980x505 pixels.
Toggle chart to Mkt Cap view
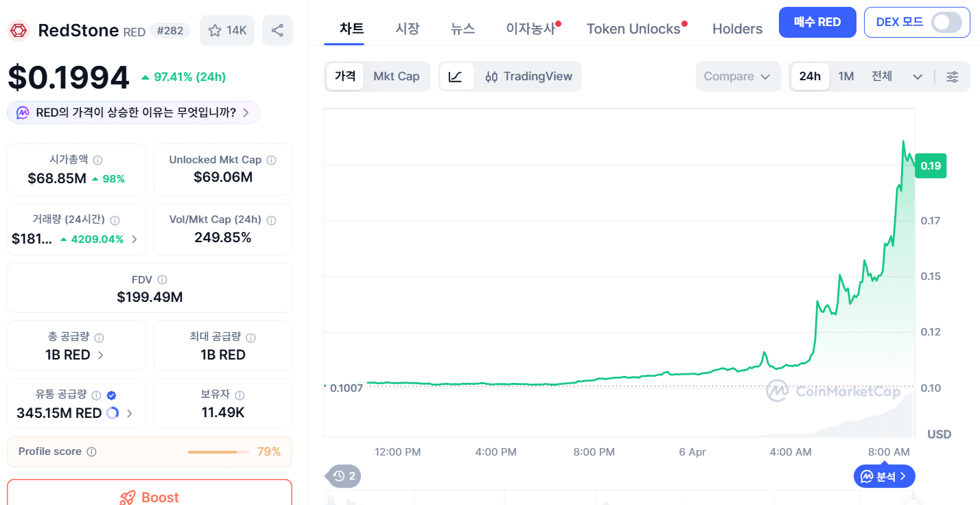[x=397, y=76]
